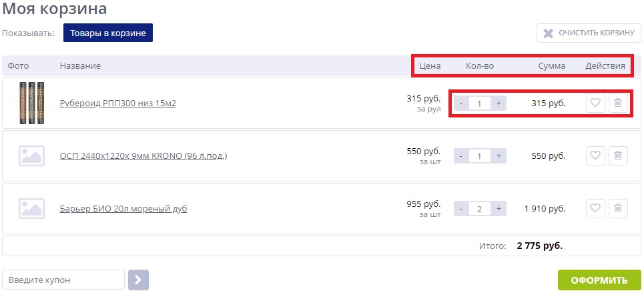This screenshot has width=644, height=293.
Task: Select the Товары в корзине tab
Action: click(x=108, y=33)
